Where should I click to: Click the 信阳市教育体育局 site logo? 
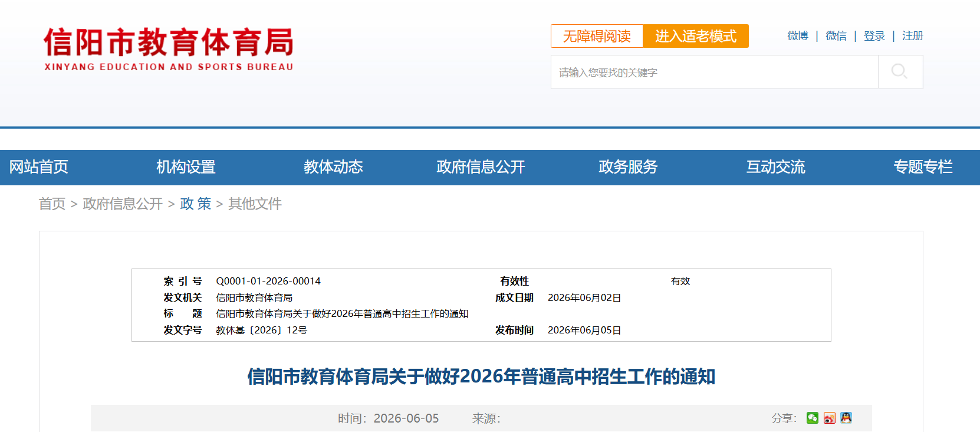pyautogui.click(x=169, y=50)
